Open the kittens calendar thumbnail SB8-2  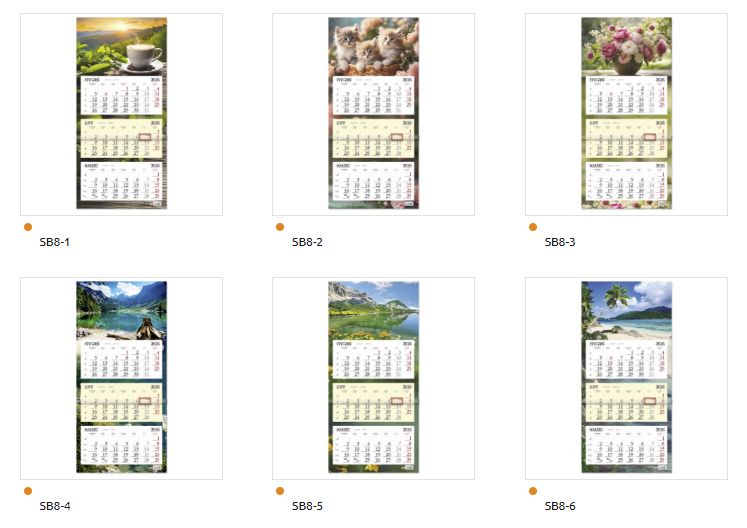coord(374,113)
